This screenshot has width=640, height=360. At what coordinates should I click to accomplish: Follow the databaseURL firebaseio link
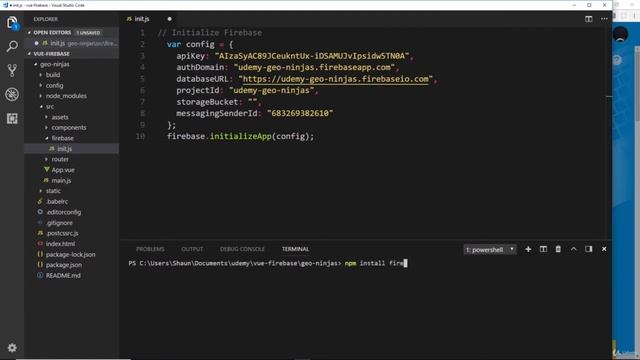[x=336, y=79]
